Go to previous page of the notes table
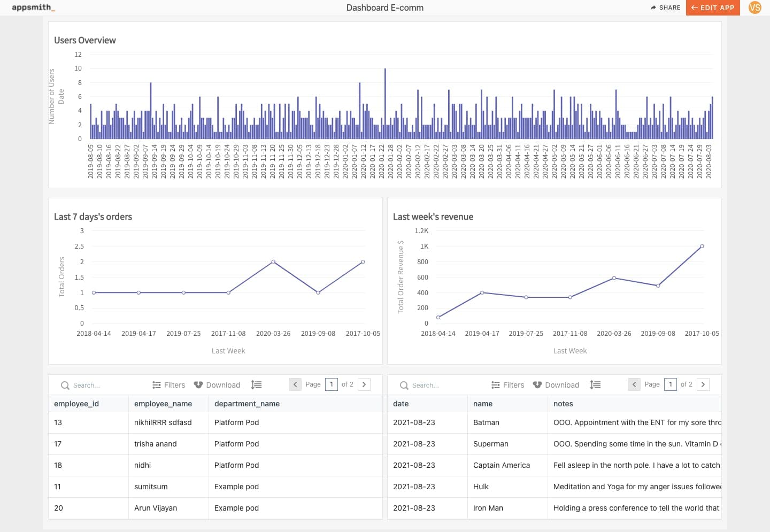The height and width of the screenshot is (532, 770). click(634, 384)
